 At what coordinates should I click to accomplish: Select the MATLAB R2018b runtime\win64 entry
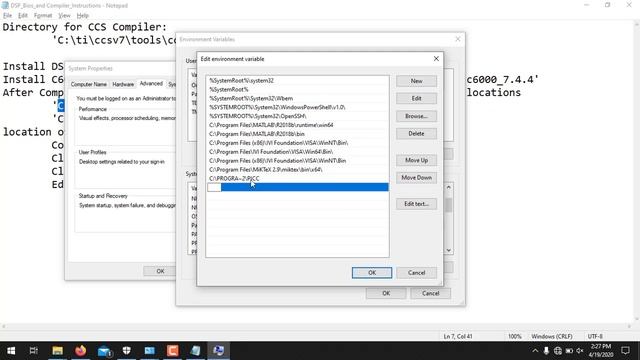pos(298,125)
